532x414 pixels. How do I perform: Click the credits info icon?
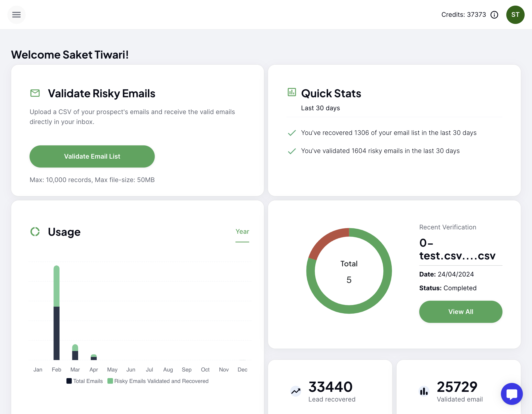(x=494, y=15)
